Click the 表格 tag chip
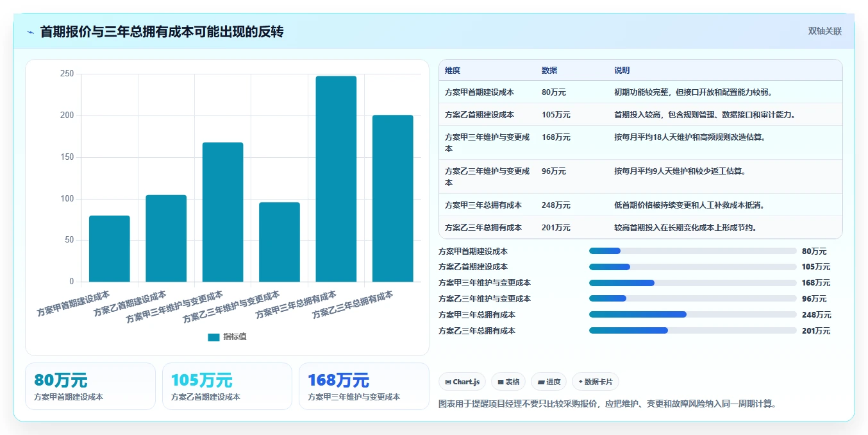 (x=508, y=382)
